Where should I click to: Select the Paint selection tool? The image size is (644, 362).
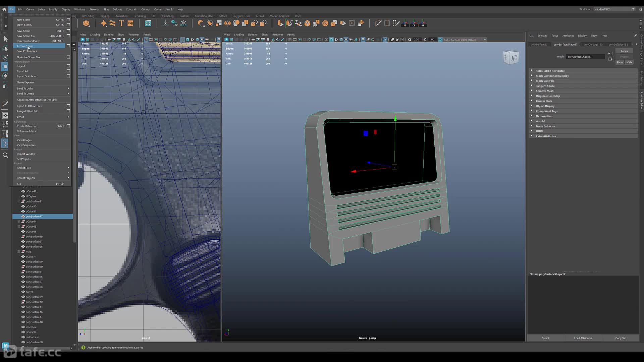[5, 57]
